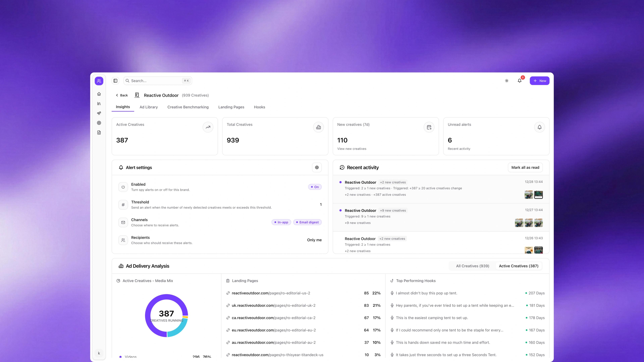Collapse the sidebar panel toggle icon
This screenshot has height=362, width=644.
pyautogui.click(x=115, y=81)
